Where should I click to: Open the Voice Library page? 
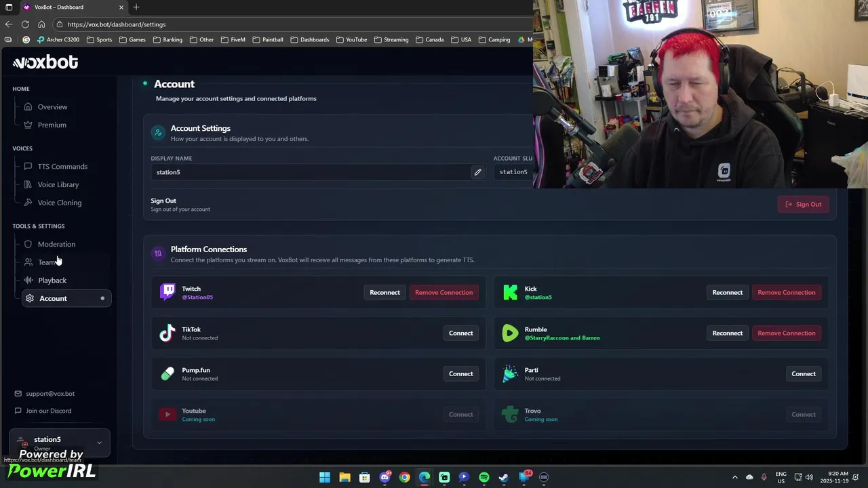click(58, 184)
